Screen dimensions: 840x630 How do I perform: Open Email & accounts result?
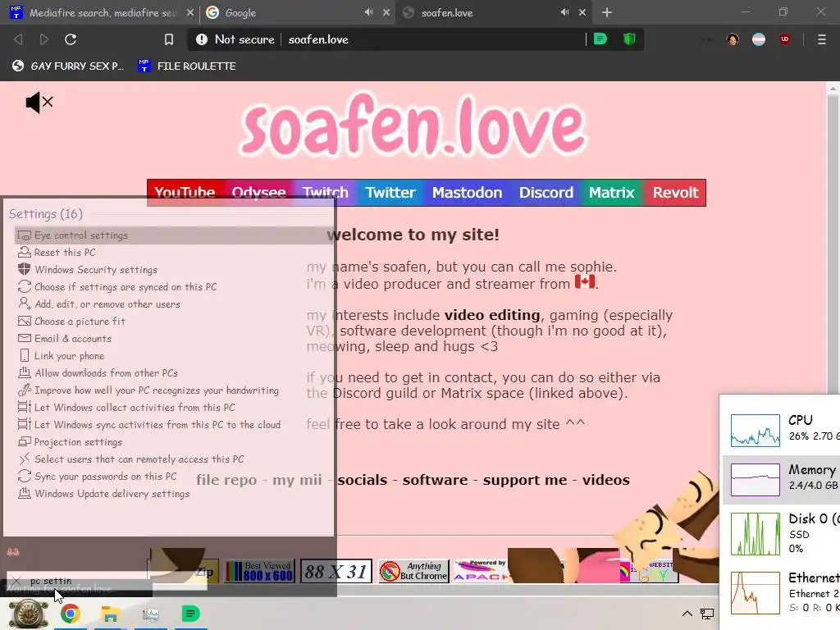tap(174, 339)
